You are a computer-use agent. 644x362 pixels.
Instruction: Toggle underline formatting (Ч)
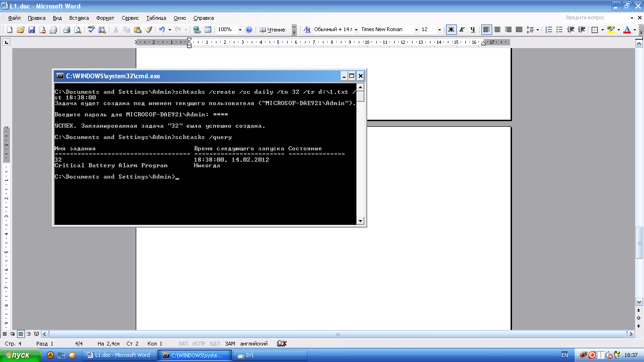pyautogui.click(x=472, y=30)
